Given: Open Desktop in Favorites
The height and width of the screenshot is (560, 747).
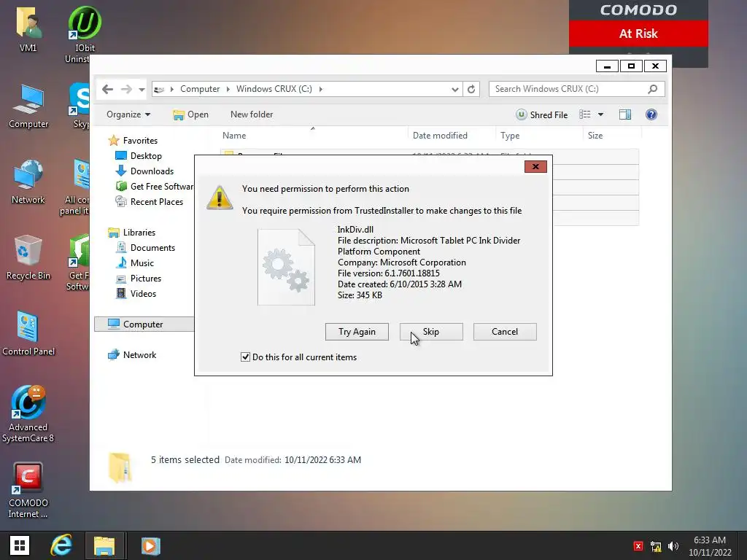Looking at the screenshot, I should tap(139, 156).
